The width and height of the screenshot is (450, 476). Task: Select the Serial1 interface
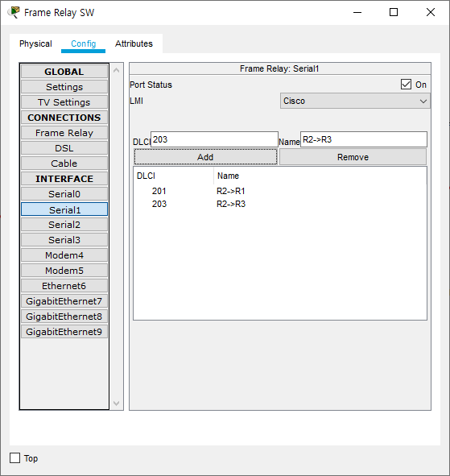tap(64, 209)
